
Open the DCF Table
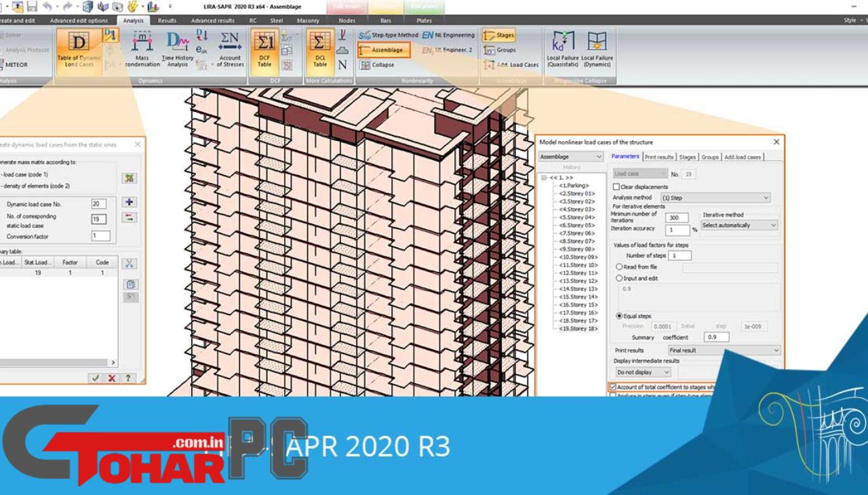point(264,51)
